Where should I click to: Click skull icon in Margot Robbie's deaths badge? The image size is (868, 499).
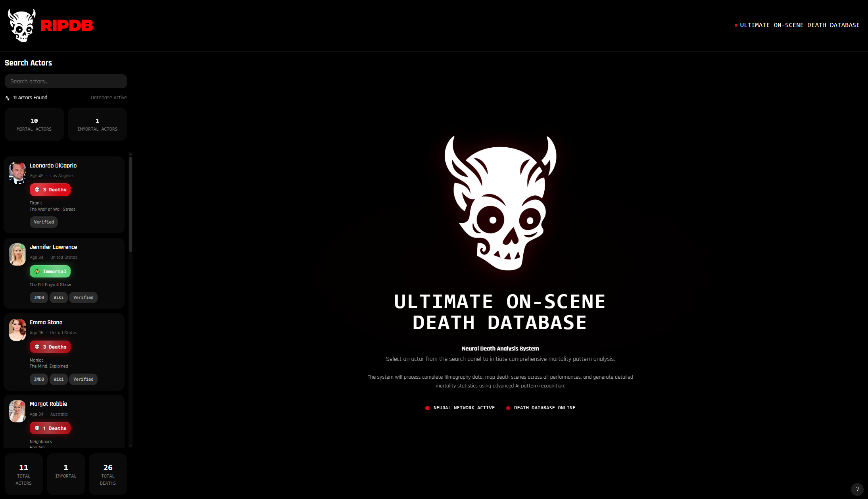37,428
